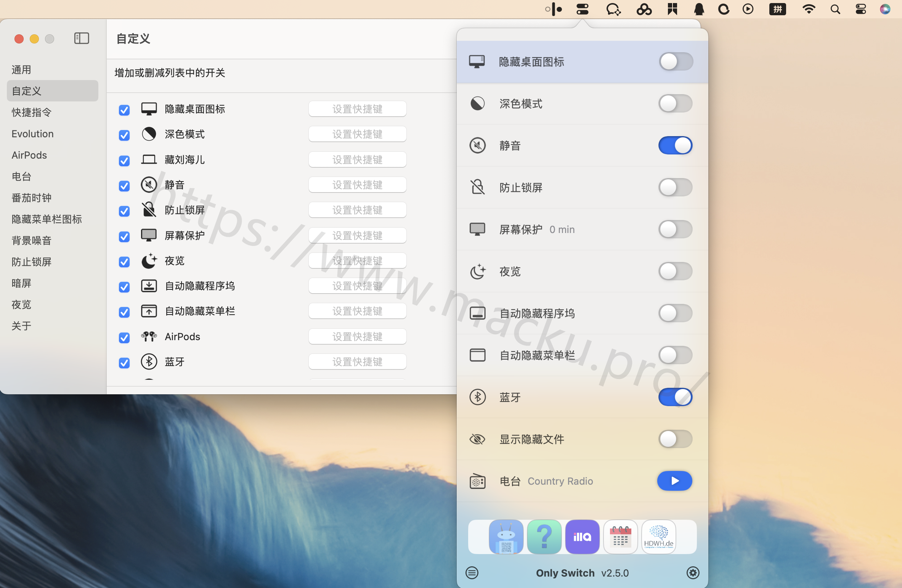Uncheck the 藏刘海儿 checkbox
The width and height of the screenshot is (902, 588).
click(124, 161)
